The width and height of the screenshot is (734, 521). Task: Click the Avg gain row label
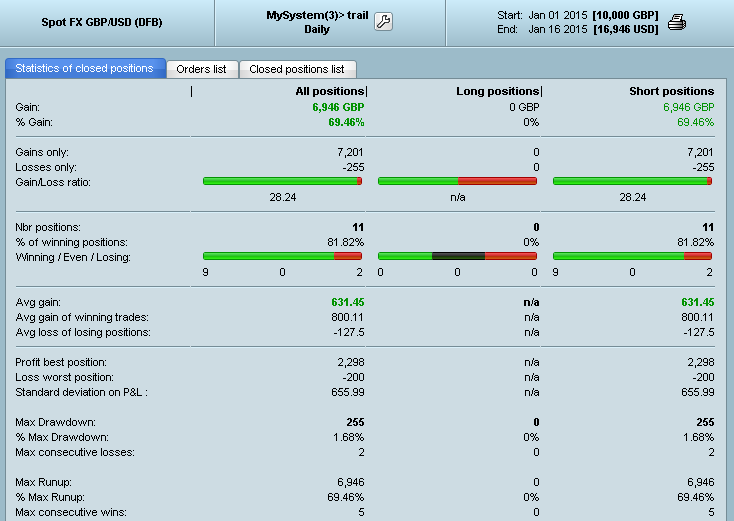click(x=38, y=302)
